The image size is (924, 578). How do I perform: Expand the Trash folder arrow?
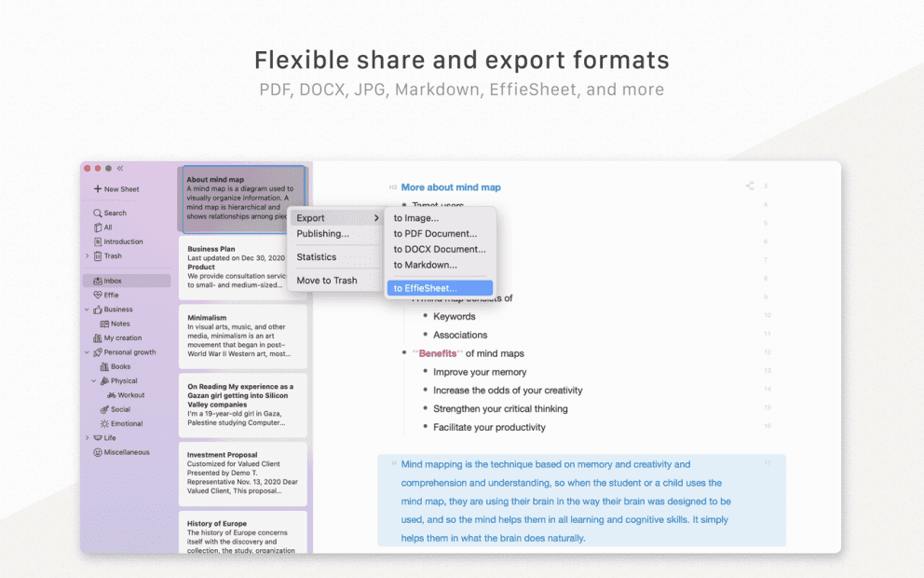[88, 256]
